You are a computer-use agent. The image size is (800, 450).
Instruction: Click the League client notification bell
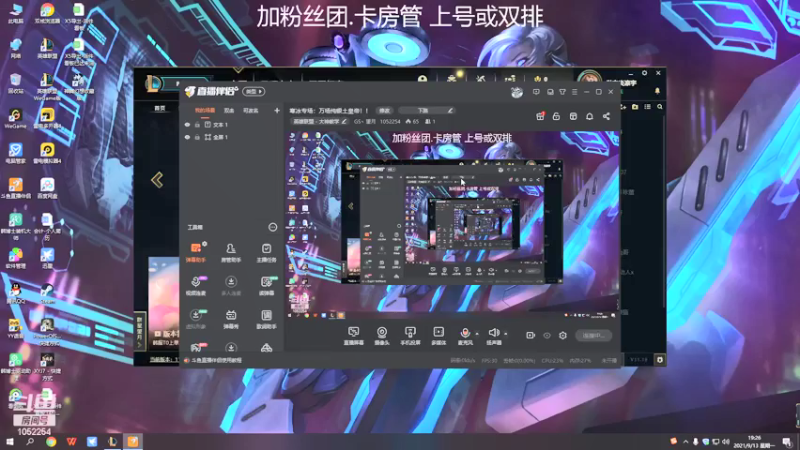[x=657, y=91]
